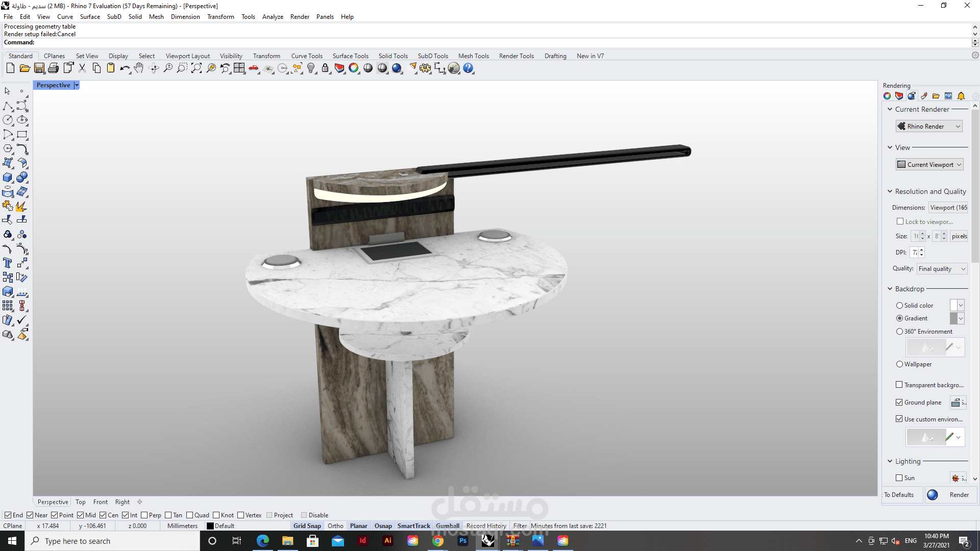
Task: Collapse the Backdrop section
Action: click(x=890, y=289)
